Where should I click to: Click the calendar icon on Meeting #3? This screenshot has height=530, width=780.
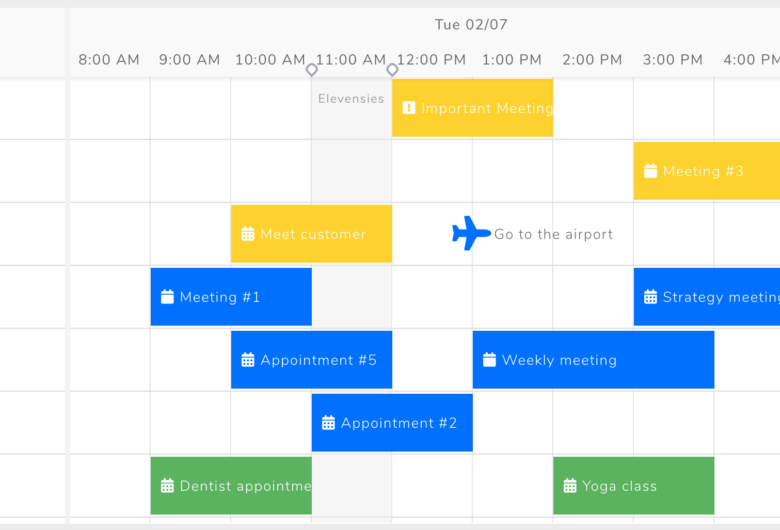(651, 171)
